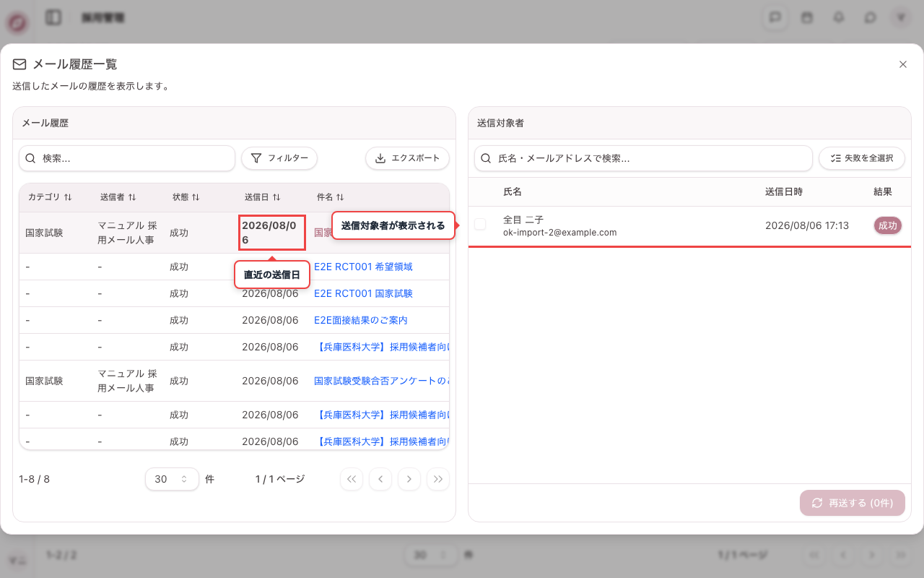Open the フィルター filter button
Viewport: 924px width, 578px height.
(x=279, y=158)
